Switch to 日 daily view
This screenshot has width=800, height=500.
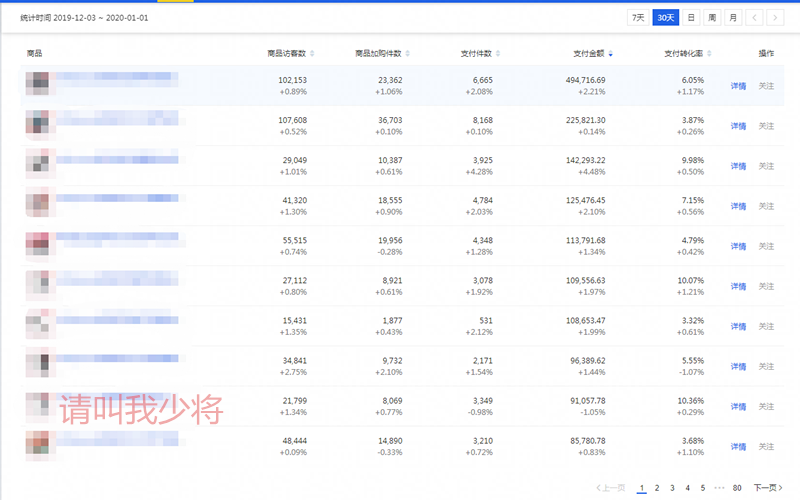pyautogui.click(x=691, y=17)
